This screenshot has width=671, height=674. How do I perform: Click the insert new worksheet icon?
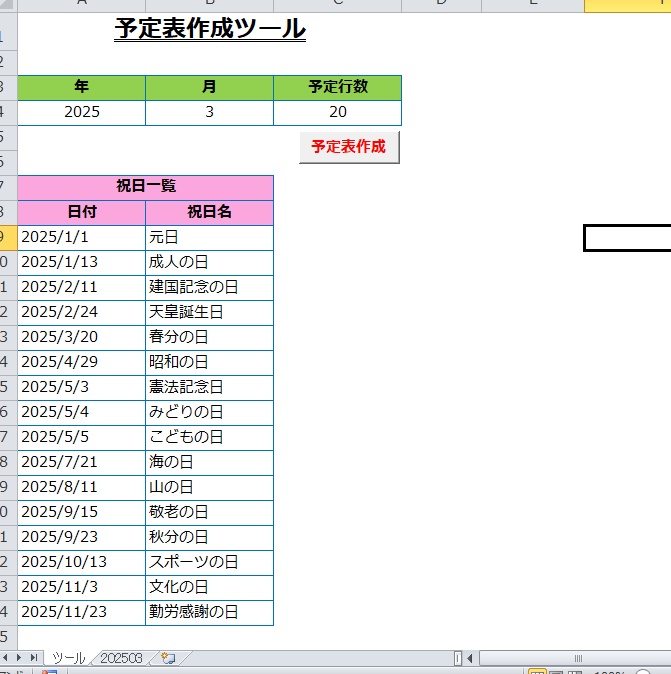(168, 658)
